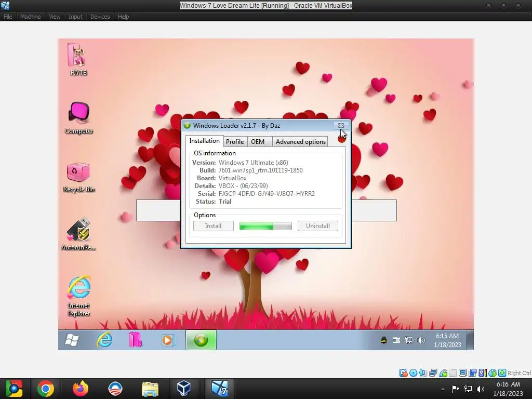Click the host Action Center flag icon

455,389
